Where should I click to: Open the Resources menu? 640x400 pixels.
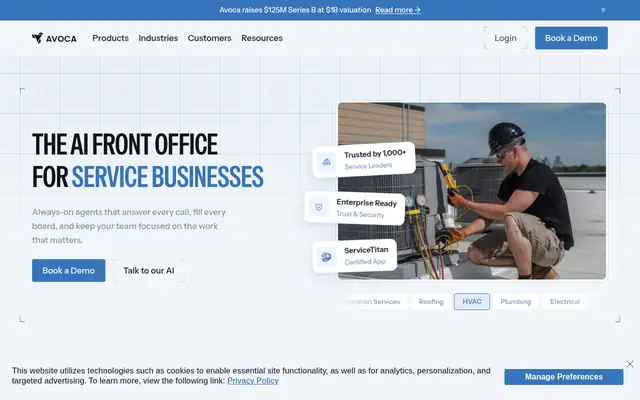pyautogui.click(x=262, y=38)
